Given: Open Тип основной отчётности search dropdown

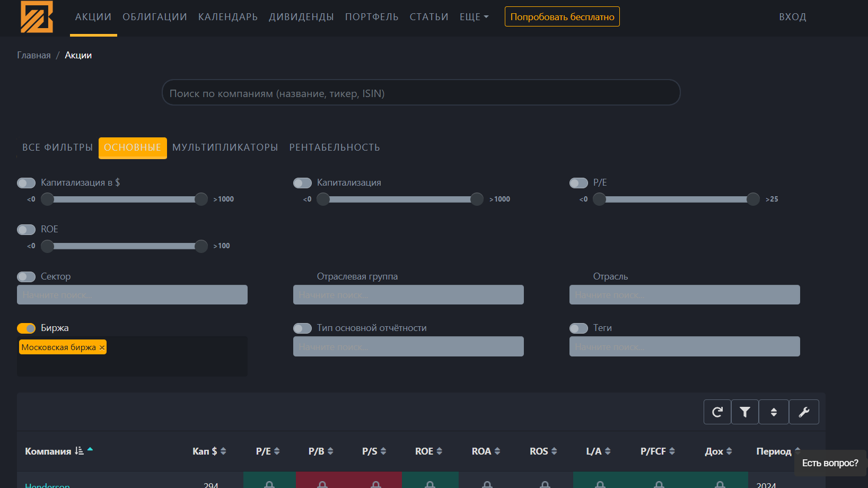Looking at the screenshot, I should pyautogui.click(x=408, y=346).
